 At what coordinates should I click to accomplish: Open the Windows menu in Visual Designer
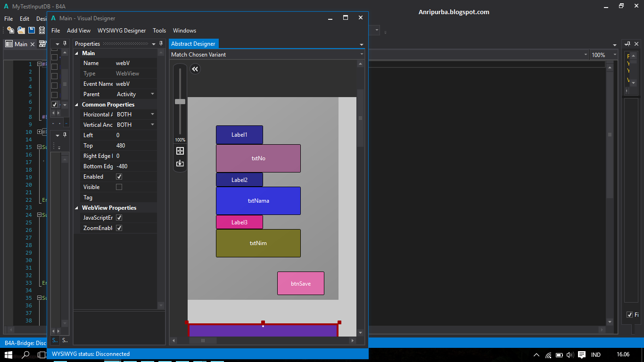point(184,31)
